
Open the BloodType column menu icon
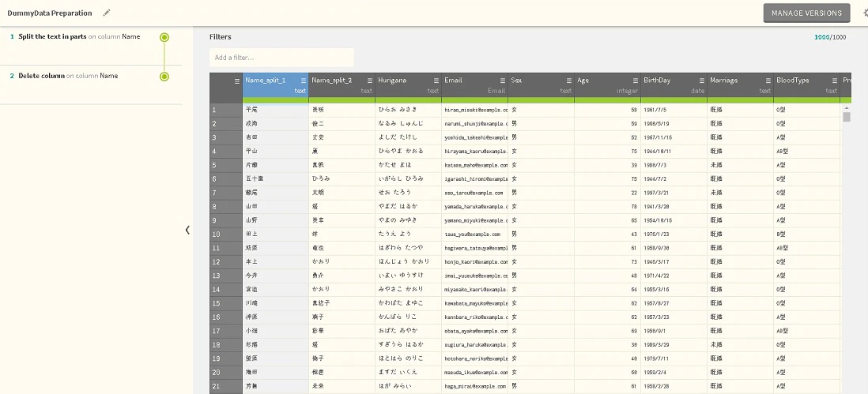click(x=835, y=80)
